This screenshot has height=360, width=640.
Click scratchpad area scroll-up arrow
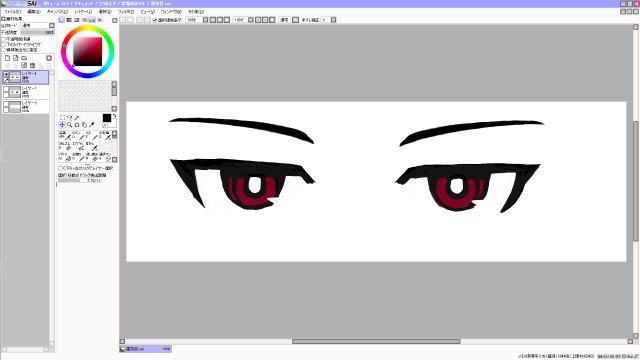pos(114,84)
